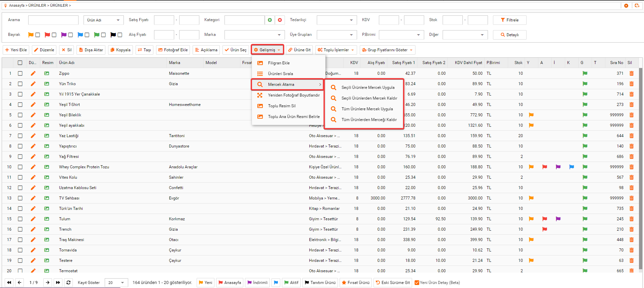The width and height of the screenshot is (644, 288).
Task: Check the Vites Kolu row checkbox
Action: [x=20, y=177]
